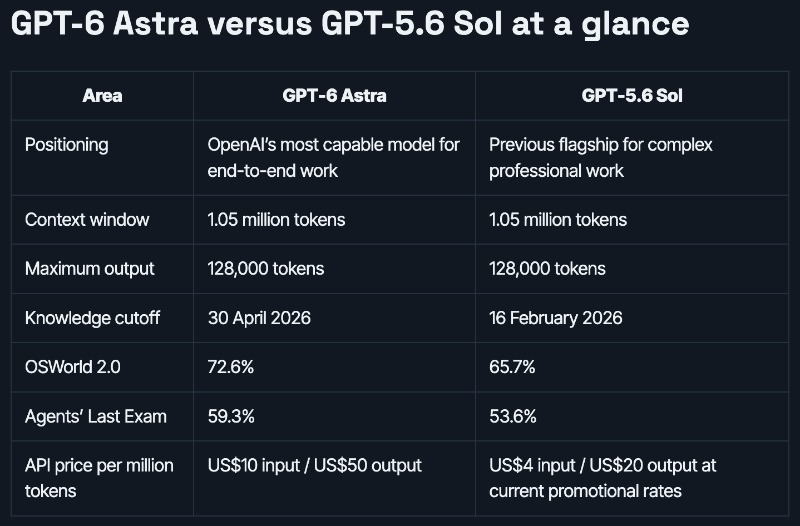800x526 pixels.
Task: Click the Maximum output row label
Action: 89,269
